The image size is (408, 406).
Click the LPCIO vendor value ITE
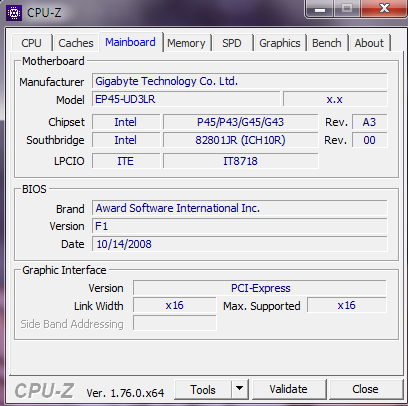point(126,161)
